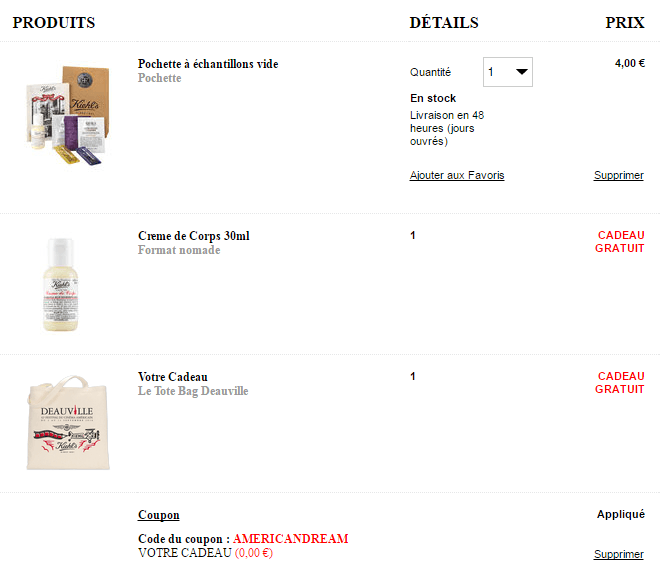Click Ajouter aux Favoris link
Screen dimensions: 670x571
click(457, 175)
